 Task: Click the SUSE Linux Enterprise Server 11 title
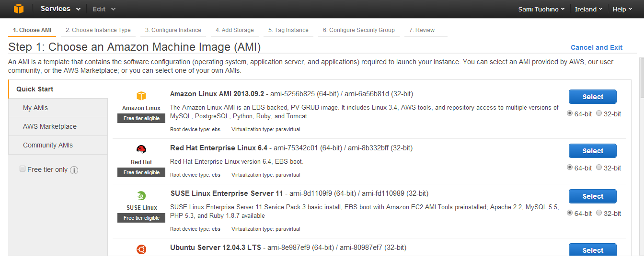227,193
